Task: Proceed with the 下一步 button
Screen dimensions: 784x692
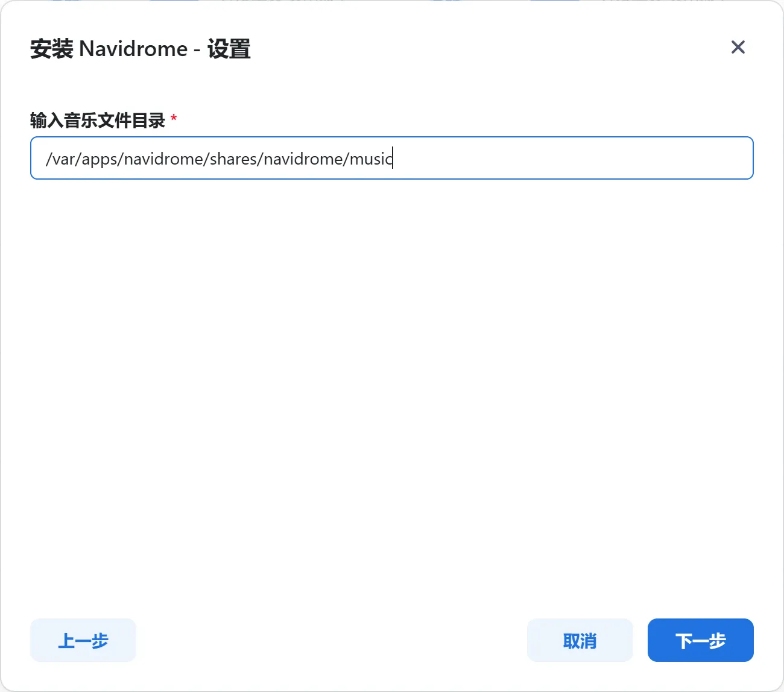Action: tap(701, 640)
